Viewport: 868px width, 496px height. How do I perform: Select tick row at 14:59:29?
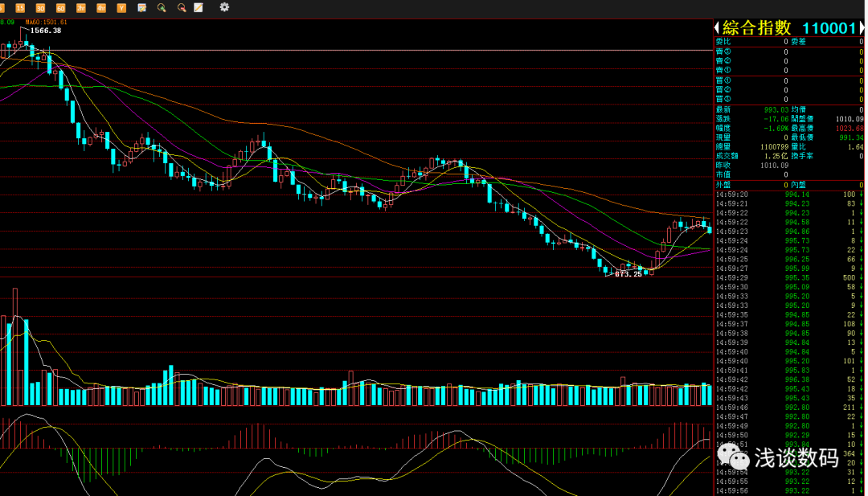pyautogui.click(x=789, y=278)
